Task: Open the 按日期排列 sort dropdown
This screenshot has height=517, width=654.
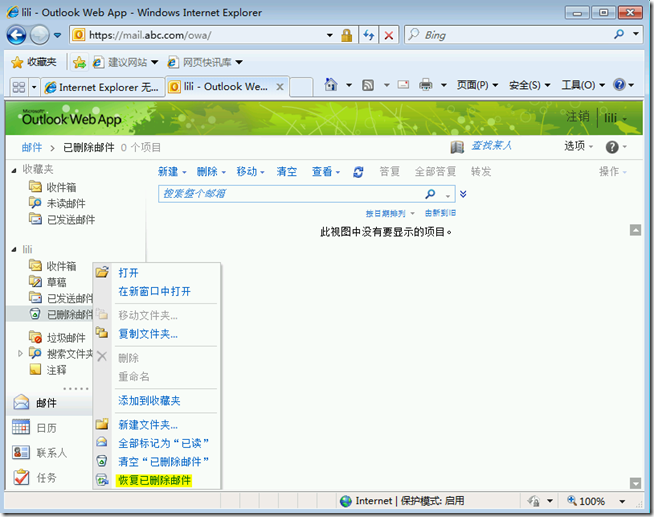Action: 390,213
